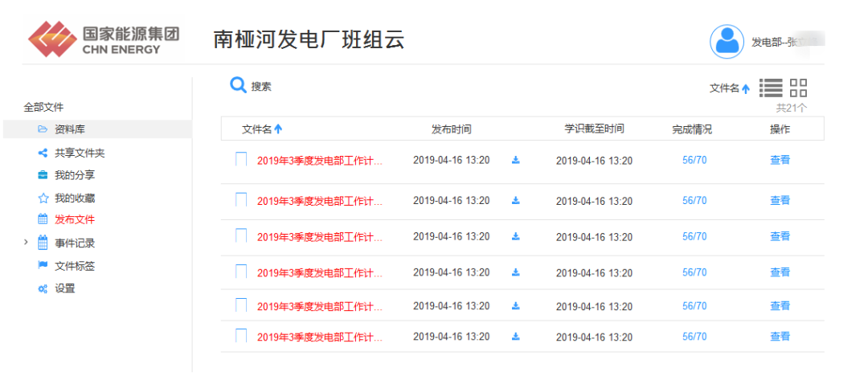Check the first file's checkbox
The image size is (868, 376).
coord(241,160)
